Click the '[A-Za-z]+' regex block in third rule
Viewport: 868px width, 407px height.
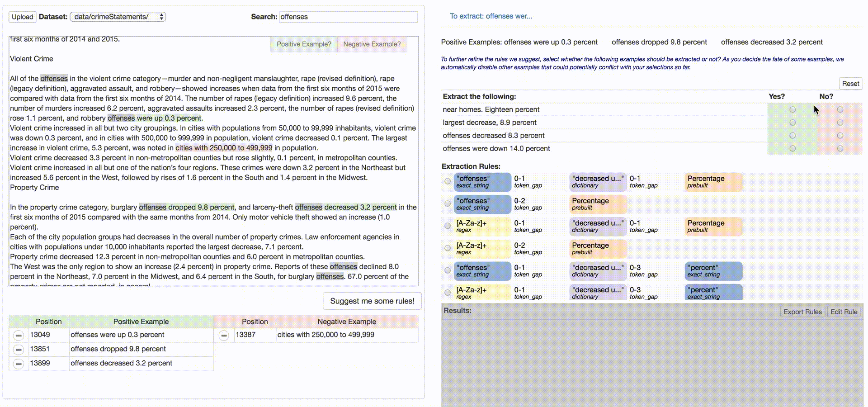click(x=482, y=226)
